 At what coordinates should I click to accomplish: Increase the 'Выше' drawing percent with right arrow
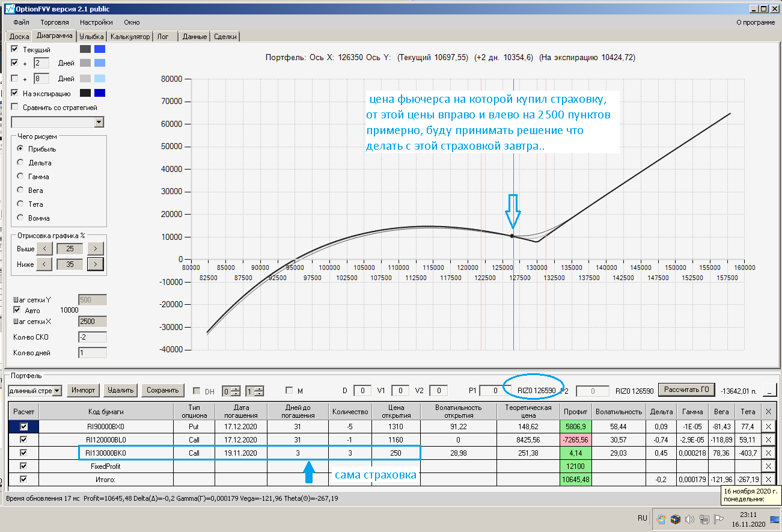click(x=95, y=248)
